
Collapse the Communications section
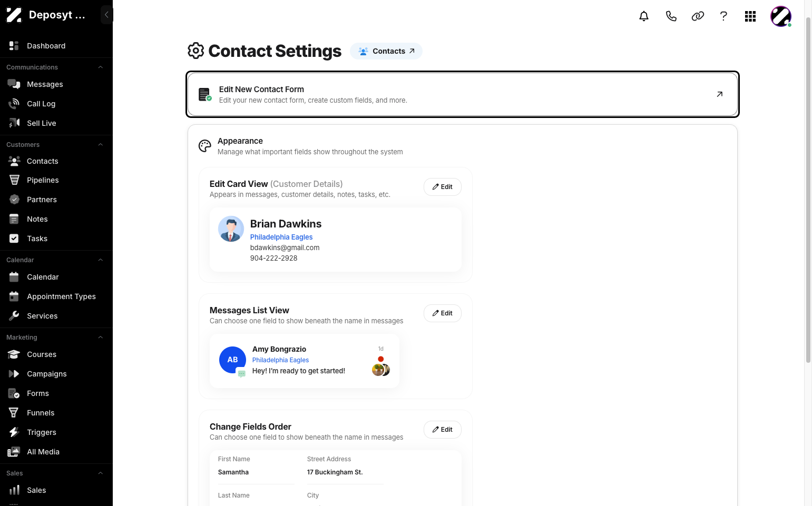(x=100, y=67)
